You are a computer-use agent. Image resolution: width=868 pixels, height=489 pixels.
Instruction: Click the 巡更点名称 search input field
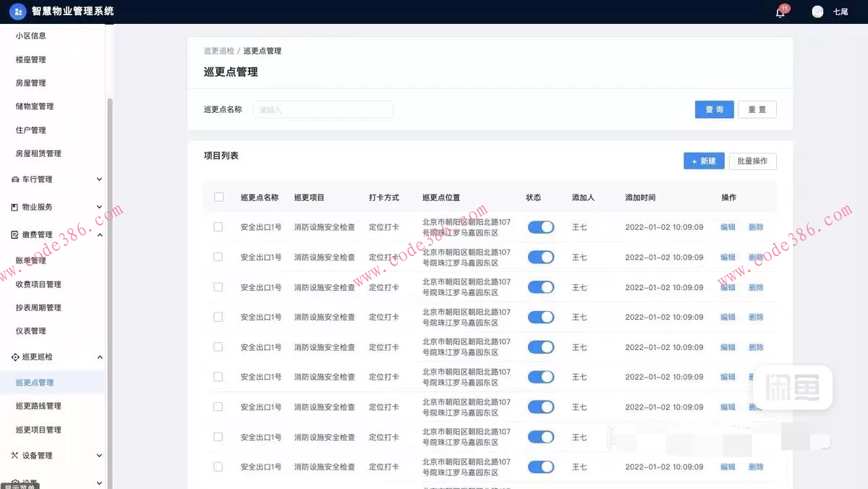click(323, 109)
